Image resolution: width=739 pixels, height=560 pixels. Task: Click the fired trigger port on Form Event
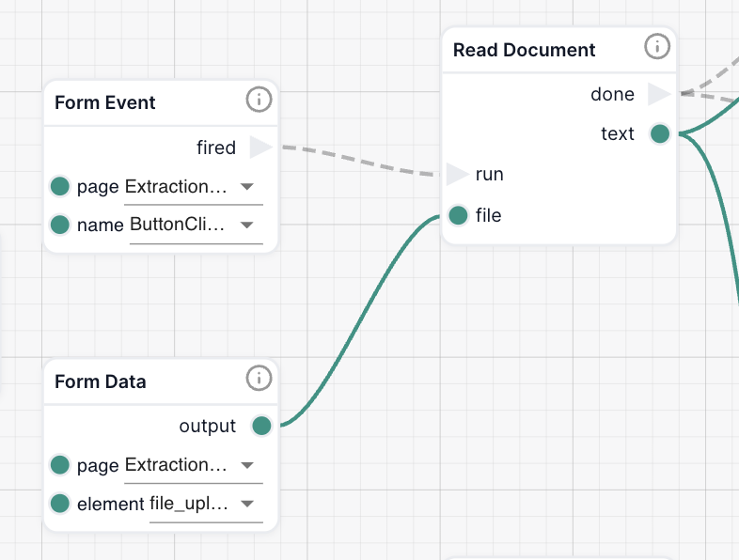(260, 148)
